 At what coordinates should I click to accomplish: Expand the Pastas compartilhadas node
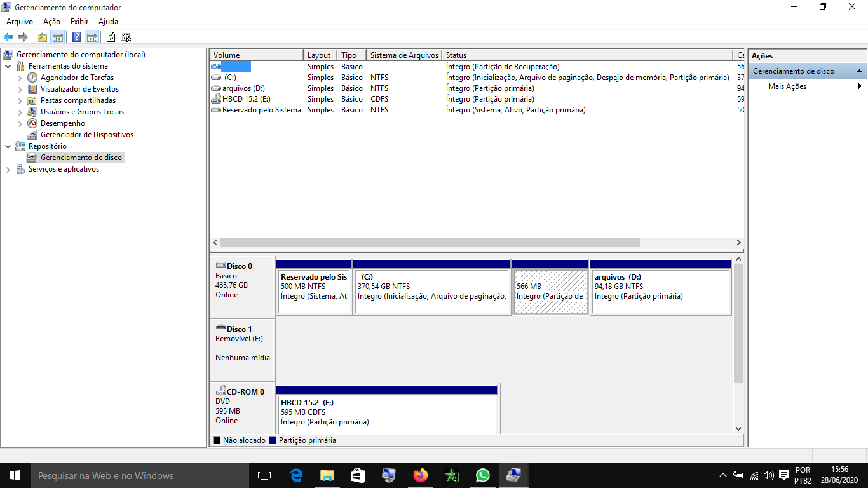coord(20,100)
